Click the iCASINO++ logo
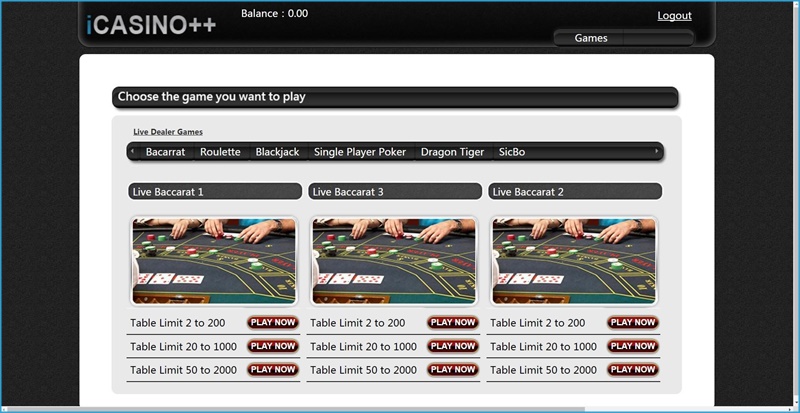Viewport: 800px width, 413px height. (x=151, y=25)
